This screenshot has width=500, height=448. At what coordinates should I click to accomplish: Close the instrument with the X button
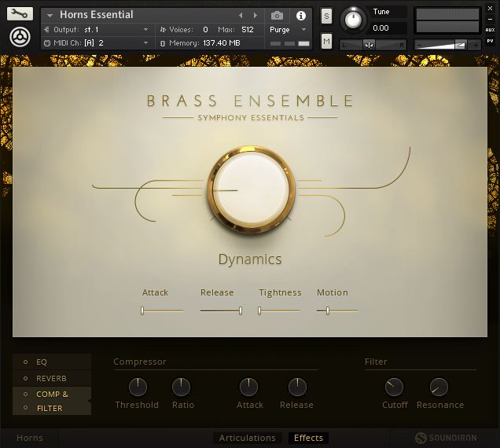(490, 9)
